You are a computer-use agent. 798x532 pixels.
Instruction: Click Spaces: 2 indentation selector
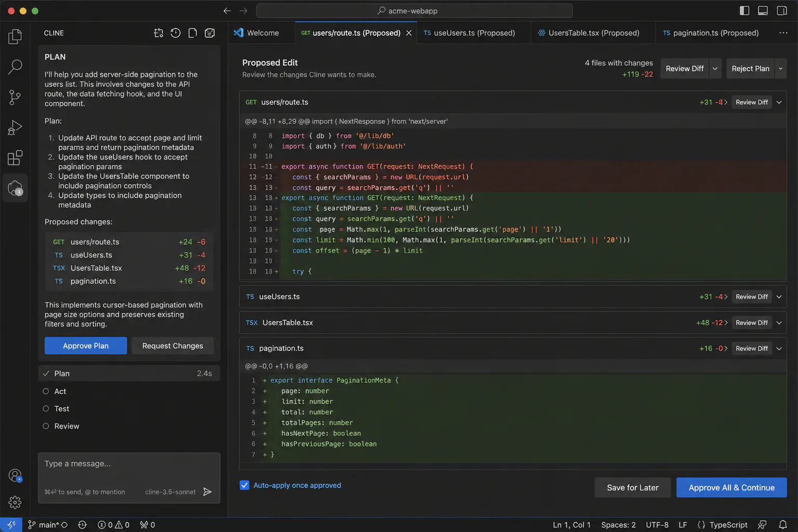(x=618, y=525)
